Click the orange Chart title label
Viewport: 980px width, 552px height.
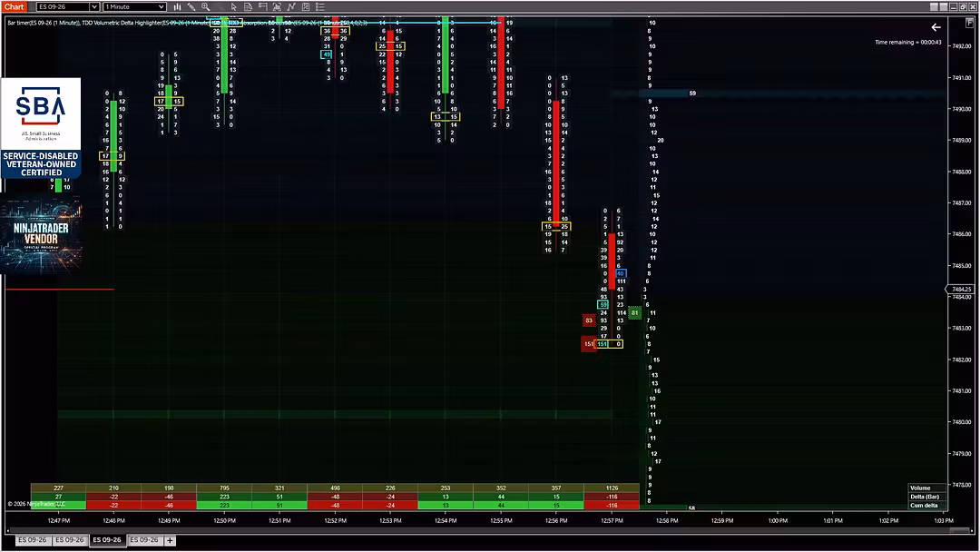coord(14,7)
